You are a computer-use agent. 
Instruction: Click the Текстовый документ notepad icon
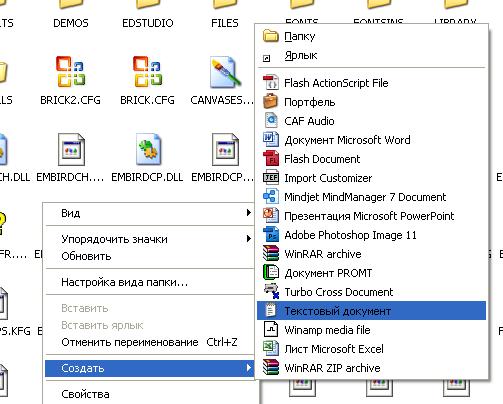point(270,311)
